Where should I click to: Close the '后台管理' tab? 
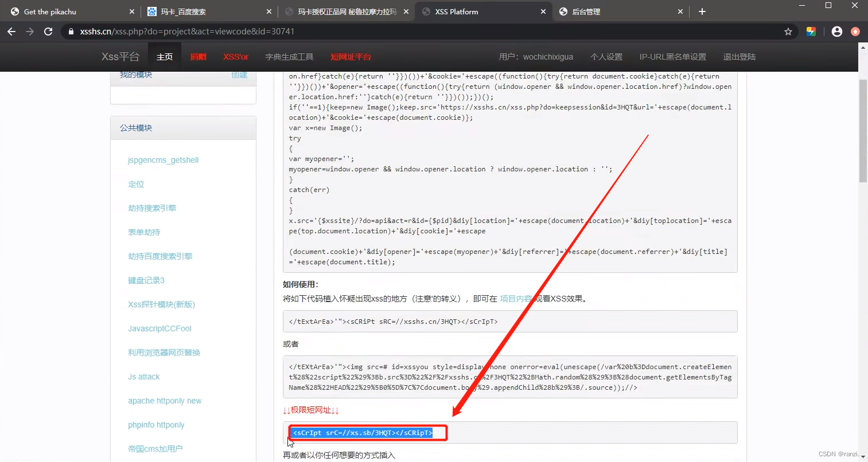(680, 11)
